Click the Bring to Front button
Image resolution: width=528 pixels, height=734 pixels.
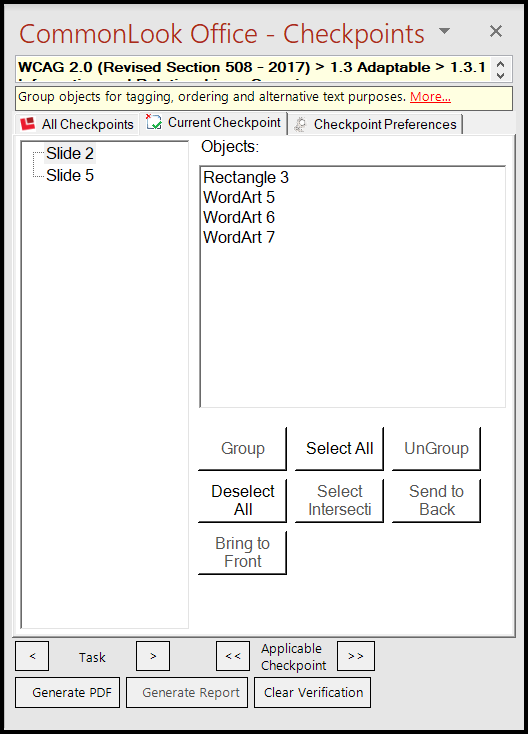(x=242, y=552)
